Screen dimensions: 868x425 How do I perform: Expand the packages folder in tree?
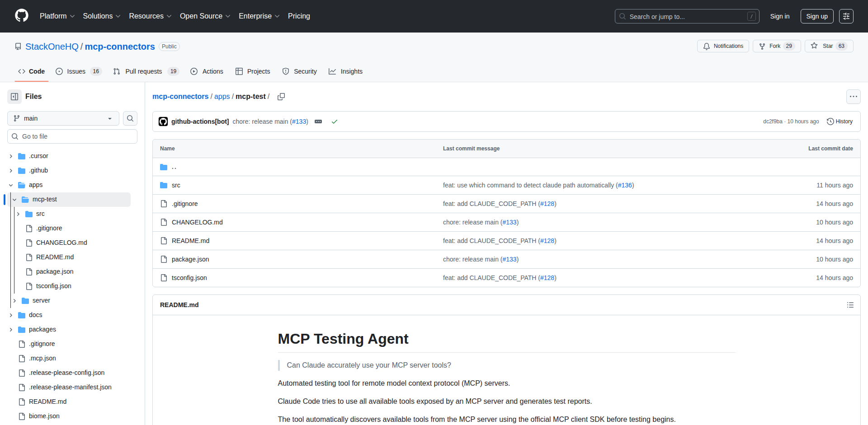11,330
